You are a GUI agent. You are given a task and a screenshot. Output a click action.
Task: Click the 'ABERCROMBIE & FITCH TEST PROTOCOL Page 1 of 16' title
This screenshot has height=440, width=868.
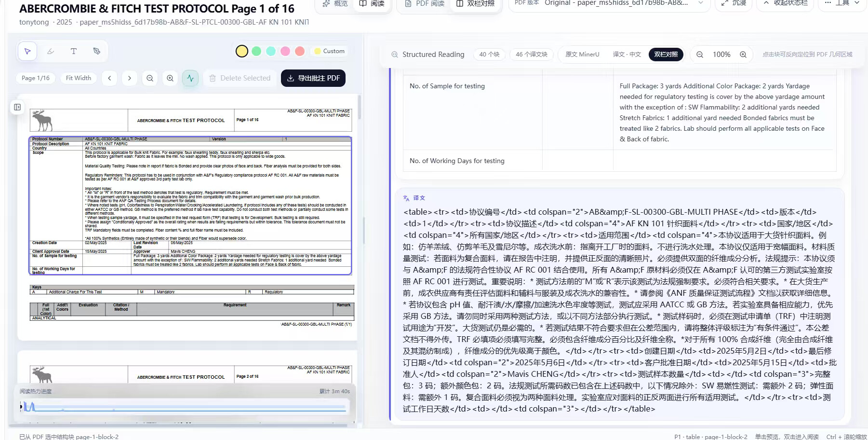(x=157, y=9)
